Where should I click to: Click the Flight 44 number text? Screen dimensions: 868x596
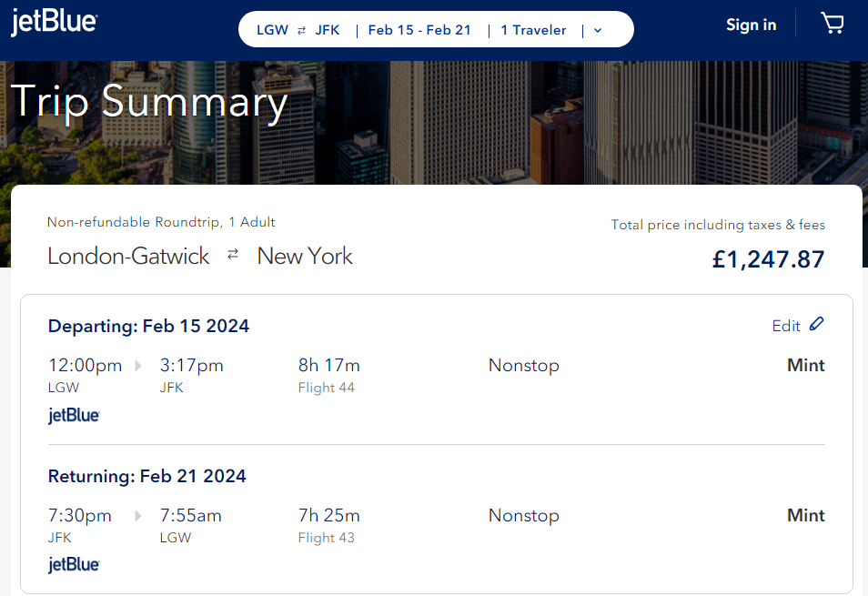(x=326, y=388)
